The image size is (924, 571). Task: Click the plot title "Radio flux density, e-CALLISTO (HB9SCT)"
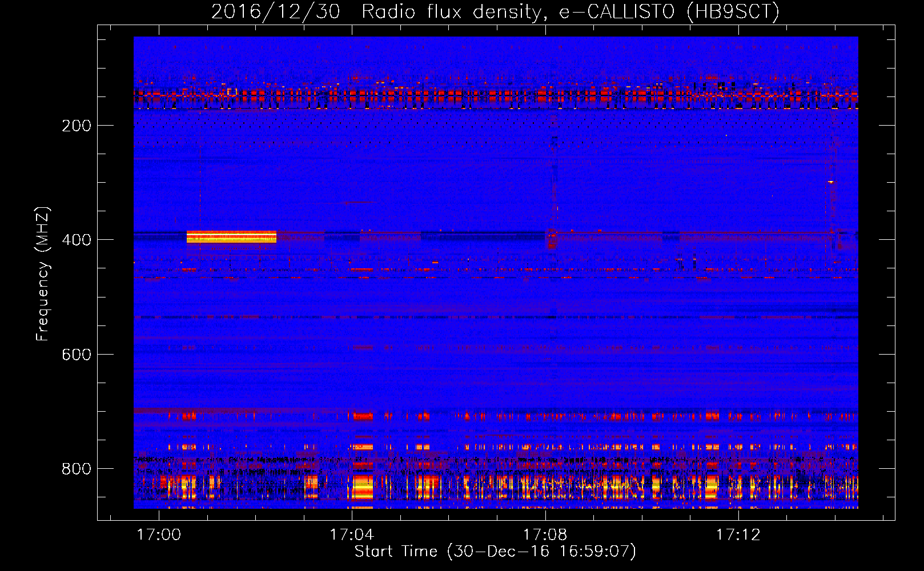pos(570,11)
